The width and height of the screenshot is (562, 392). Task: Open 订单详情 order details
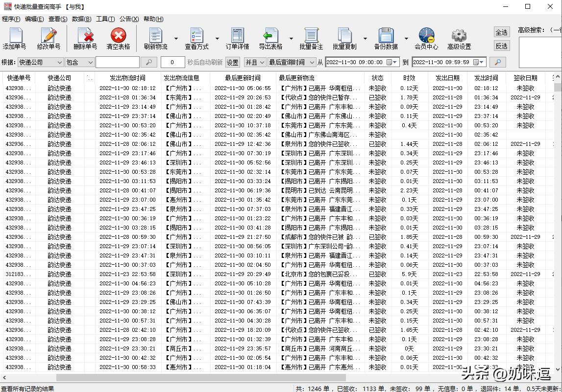point(237,37)
